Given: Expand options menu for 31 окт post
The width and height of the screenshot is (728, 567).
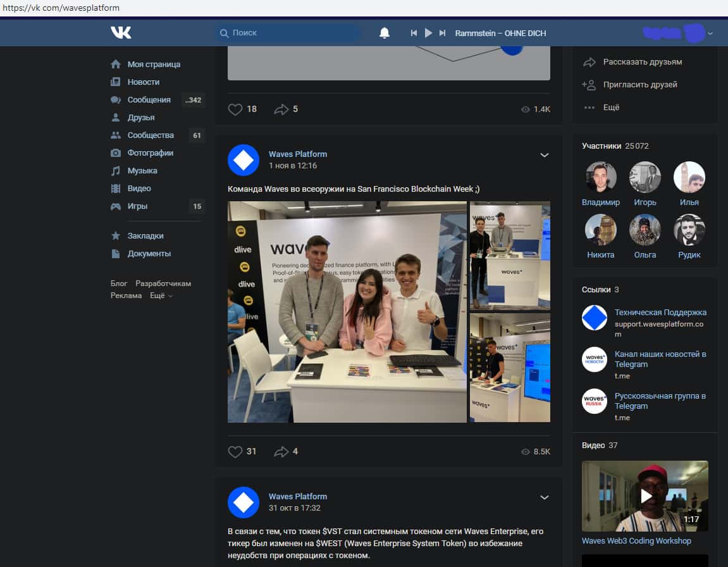Looking at the screenshot, I should coord(544,497).
